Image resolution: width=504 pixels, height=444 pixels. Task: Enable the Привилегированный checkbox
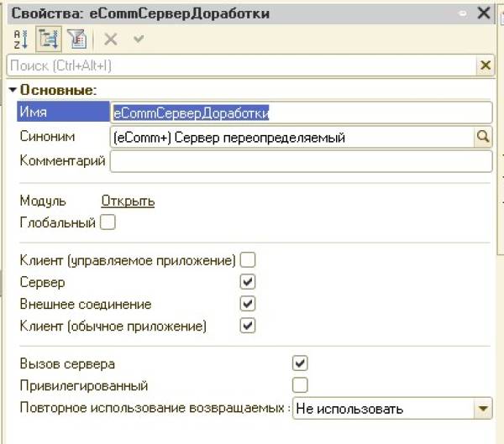pos(300,385)
